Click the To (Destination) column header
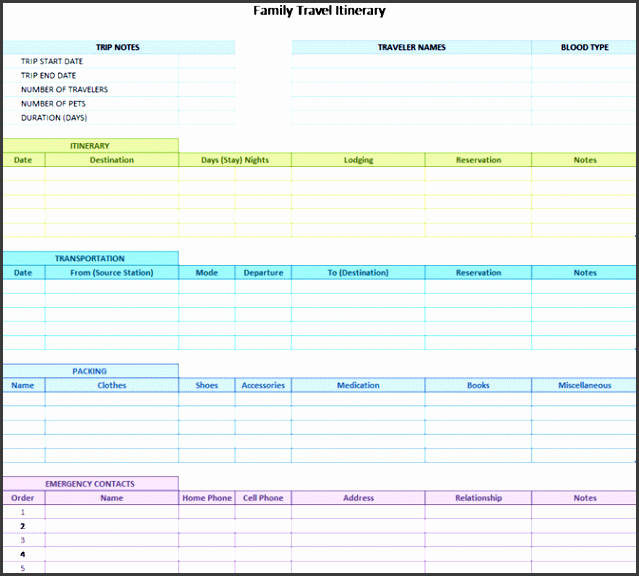 point(358,273)
